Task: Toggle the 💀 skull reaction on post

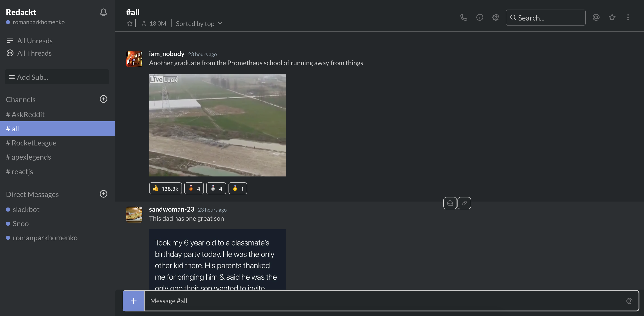Action: (450, 203)
